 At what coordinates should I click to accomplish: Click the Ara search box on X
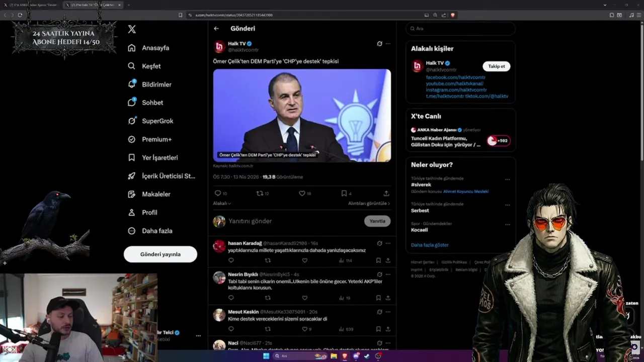pyautogui.click(x=460, y=29)
